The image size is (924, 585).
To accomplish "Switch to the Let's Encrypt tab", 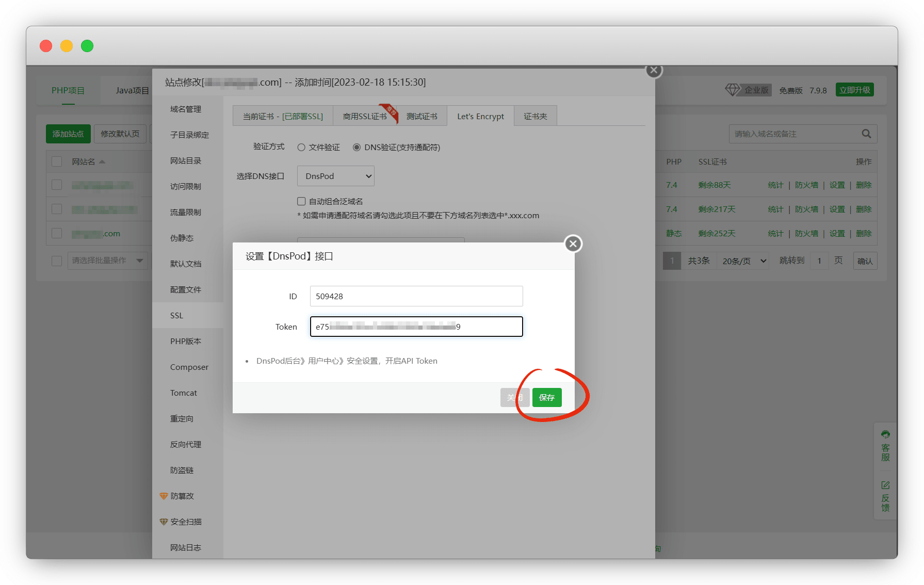I will [480, 117].
